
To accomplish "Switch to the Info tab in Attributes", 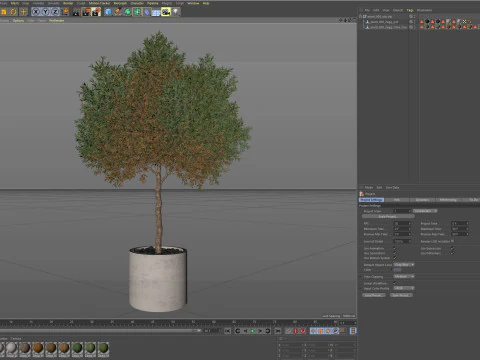I will pyautogui.click(x=397, y=200).
